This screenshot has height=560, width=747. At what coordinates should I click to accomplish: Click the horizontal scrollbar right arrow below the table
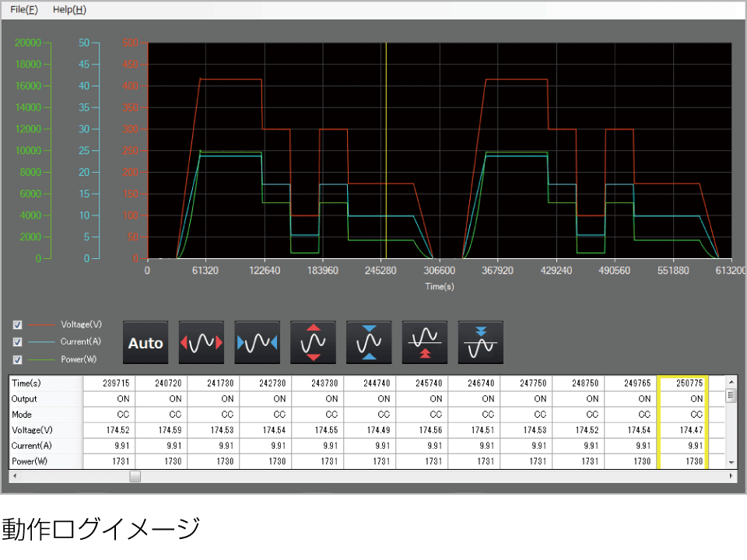click(x=731, y=476)
